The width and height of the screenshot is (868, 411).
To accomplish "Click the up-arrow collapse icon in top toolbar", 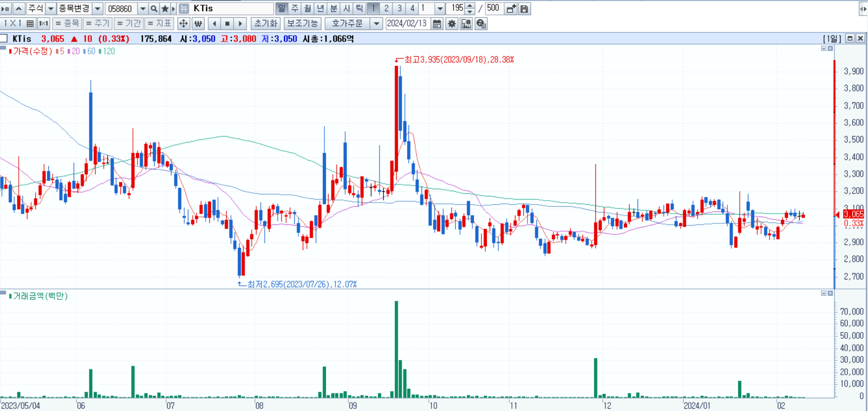I will [19, 9].
